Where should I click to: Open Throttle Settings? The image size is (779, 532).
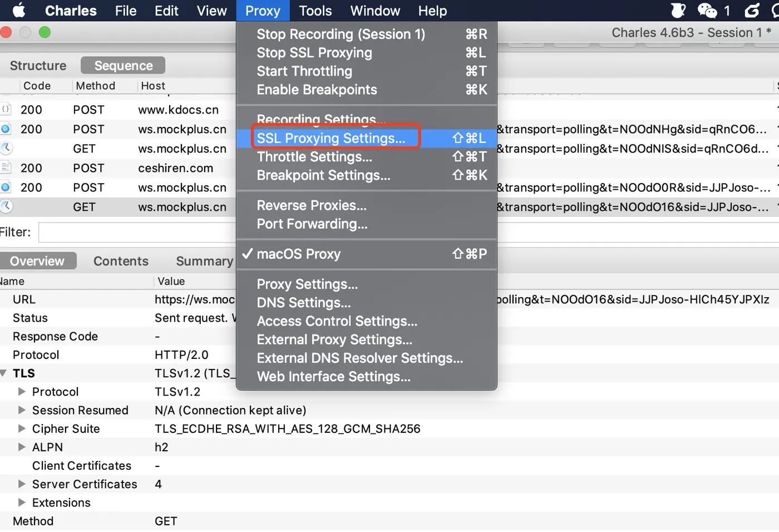point(366,157)
